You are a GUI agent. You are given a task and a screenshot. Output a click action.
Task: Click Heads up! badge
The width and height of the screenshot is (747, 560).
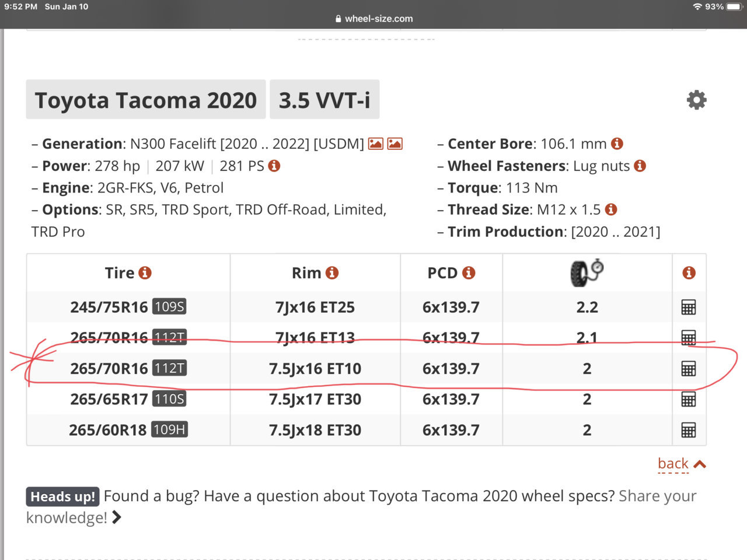pyautogui.click(x=62, y=497)
